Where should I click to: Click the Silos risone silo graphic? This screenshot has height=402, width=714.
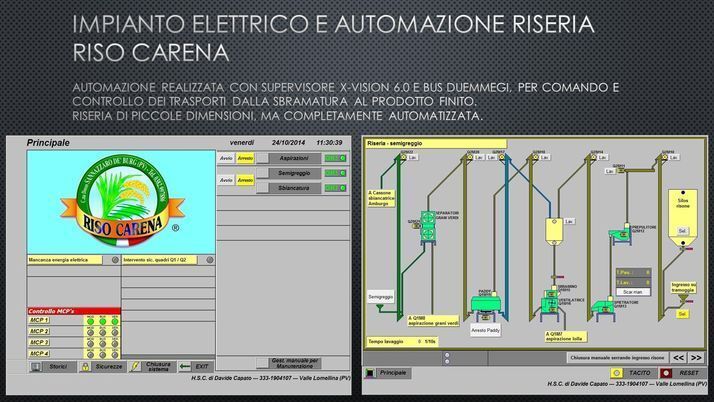tap(682, 219)
